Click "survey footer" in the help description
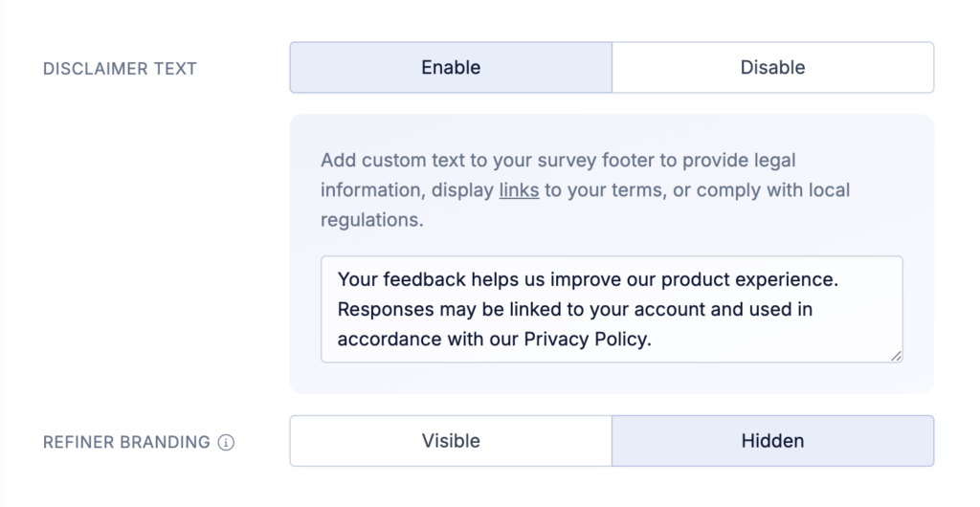Screen dimensions: 980x507 click(x=598, y=161)
